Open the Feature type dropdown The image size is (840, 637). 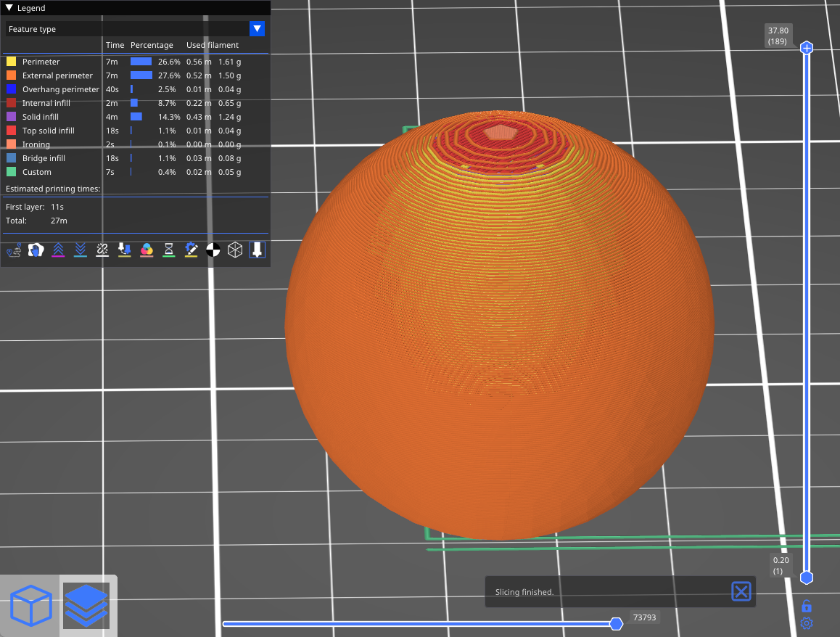tap(257, 29)
